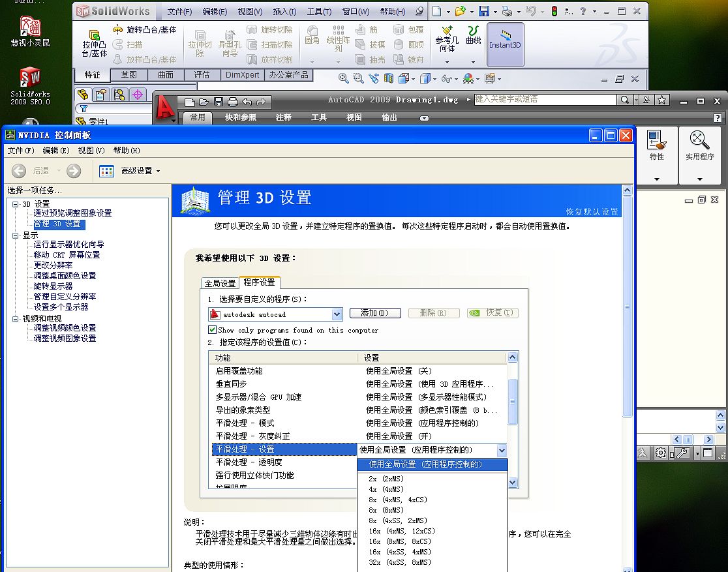
Task: Expand the AutoCAD 特性 panel arrow
Action: pos(656,179)
